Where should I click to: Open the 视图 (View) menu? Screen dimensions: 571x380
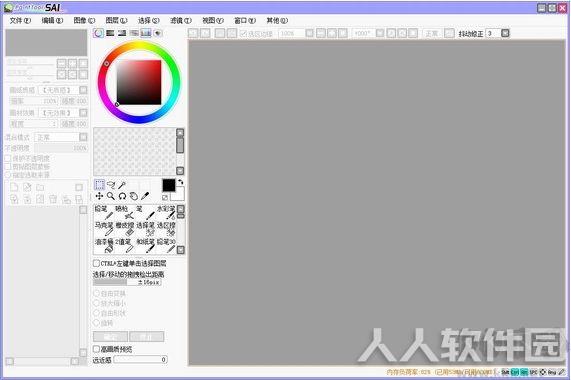click(213, 20)
